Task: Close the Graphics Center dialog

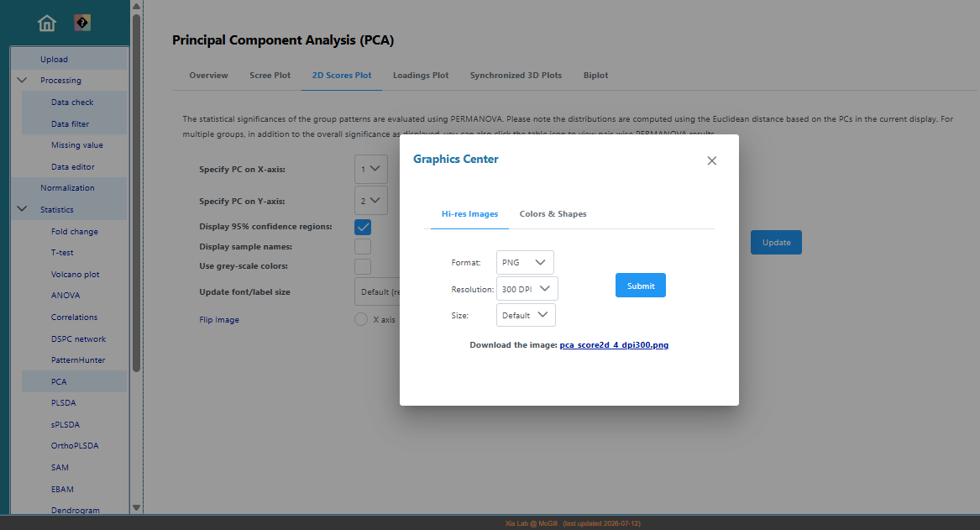Action: click(712, 160)
